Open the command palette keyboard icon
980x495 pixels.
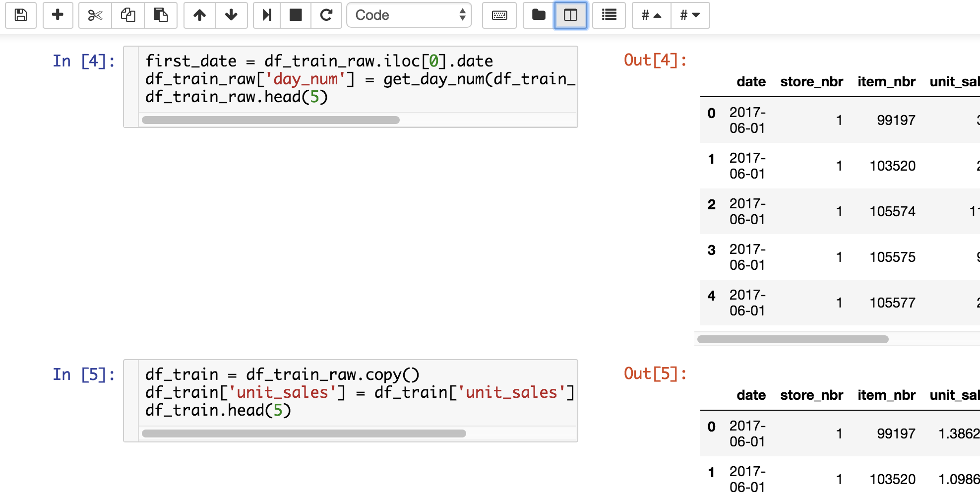[x=499, y=15]
